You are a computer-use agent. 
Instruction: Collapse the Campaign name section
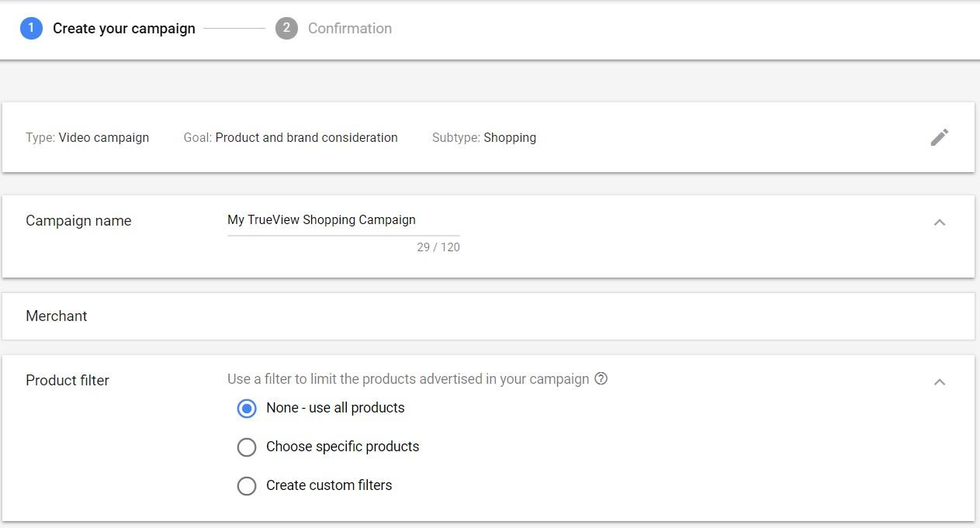[x=939, y=223]
